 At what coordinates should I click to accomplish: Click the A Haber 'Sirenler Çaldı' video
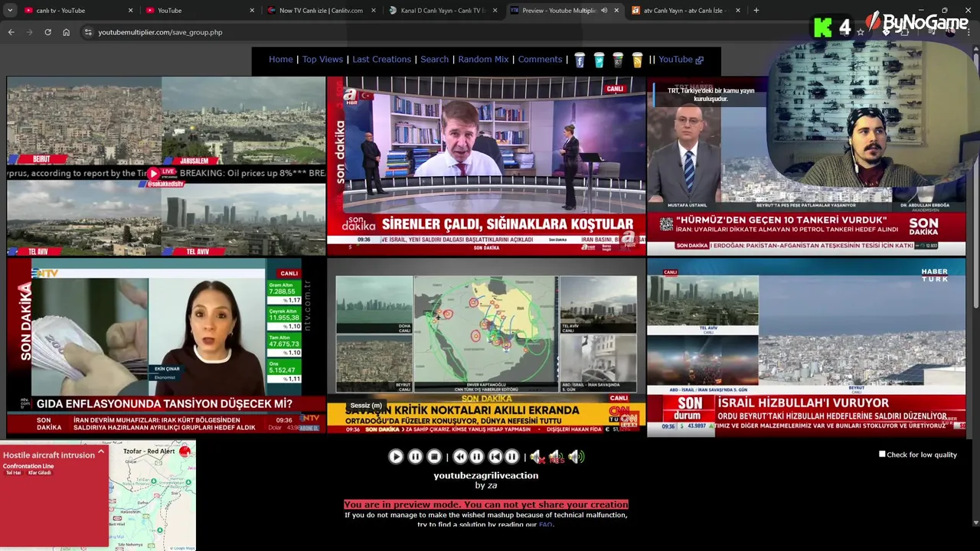point(486,166)
